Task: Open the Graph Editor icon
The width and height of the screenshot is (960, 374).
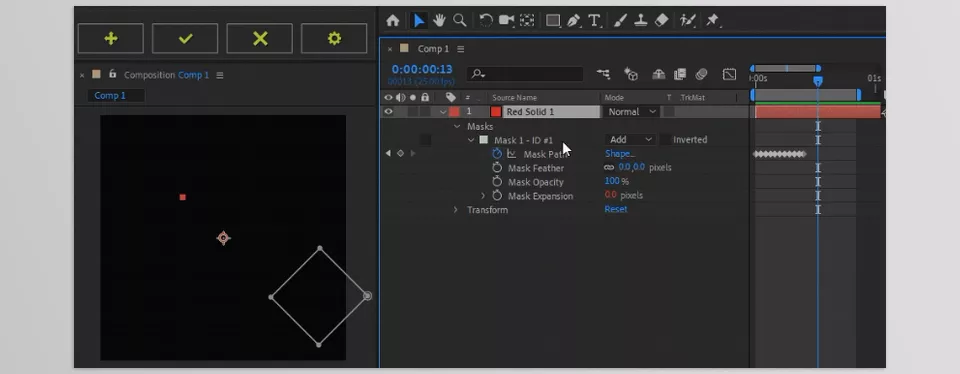Action: [729, 74]
